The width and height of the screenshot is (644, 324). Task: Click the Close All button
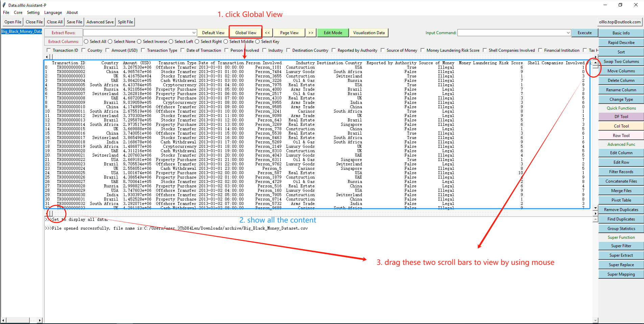[55, 22]
